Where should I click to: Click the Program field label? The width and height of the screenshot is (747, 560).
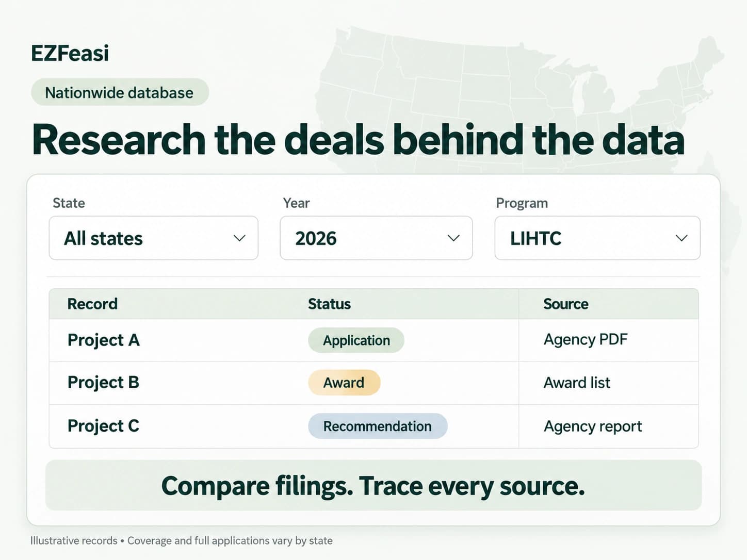tap(522, 203)
